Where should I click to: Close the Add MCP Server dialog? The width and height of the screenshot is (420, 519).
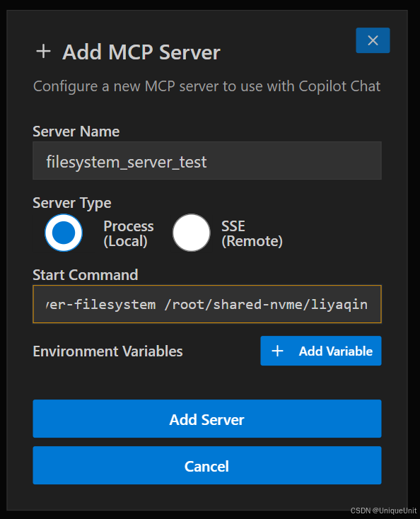[373, 40]
